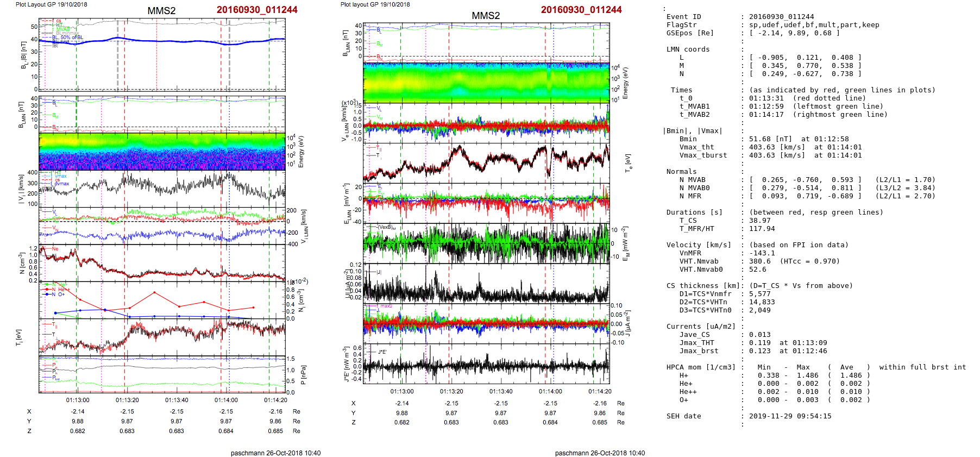This screenshot has height=457, width=980.
Task: Click the 01:14:00 tick on right plot time axis
Action: pyautogui.click(x=550, y=391)
